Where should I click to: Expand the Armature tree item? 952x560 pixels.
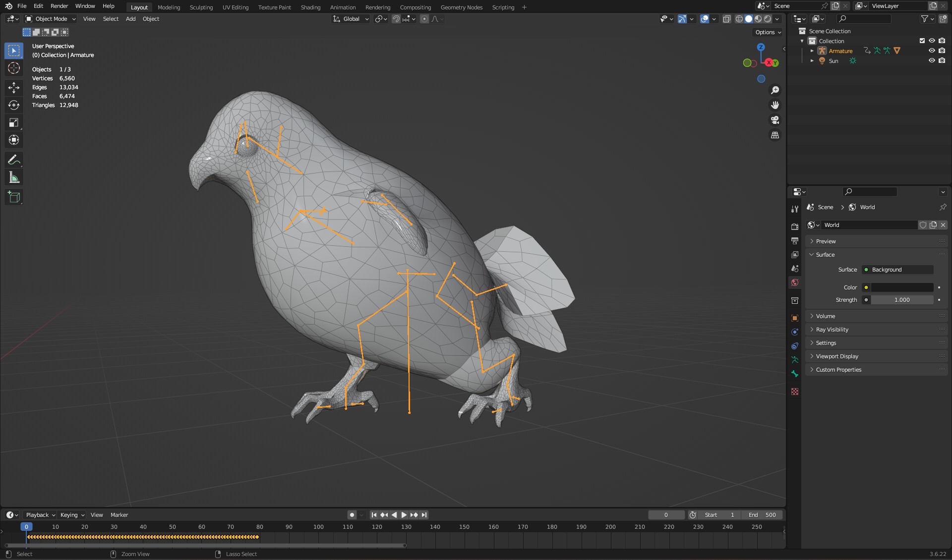point(812,51)
